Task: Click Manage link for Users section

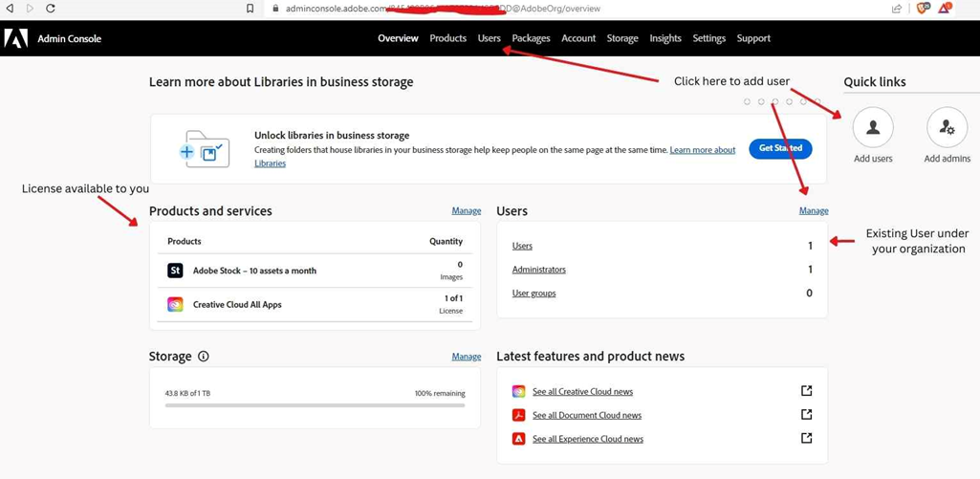Action: click(814, 210)
